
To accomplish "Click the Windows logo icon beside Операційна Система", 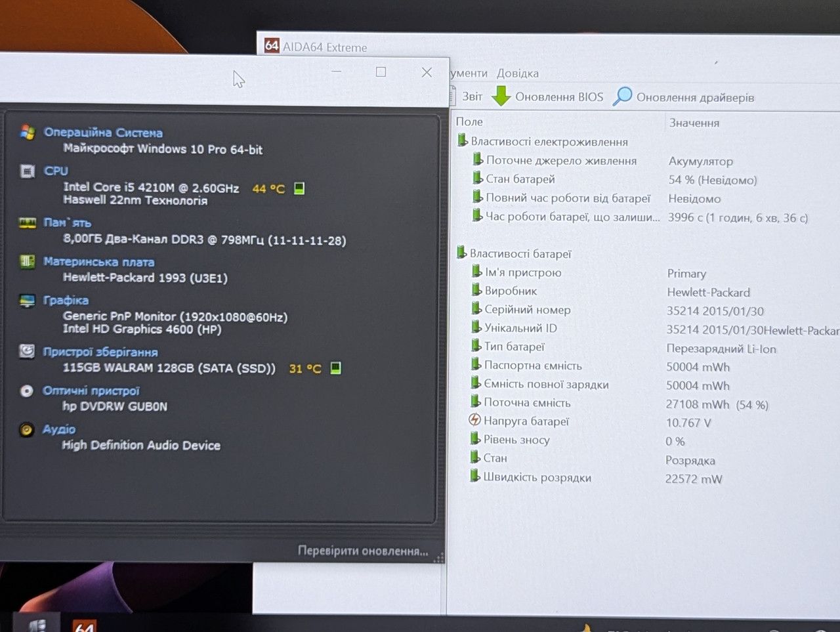I will 27,132.
